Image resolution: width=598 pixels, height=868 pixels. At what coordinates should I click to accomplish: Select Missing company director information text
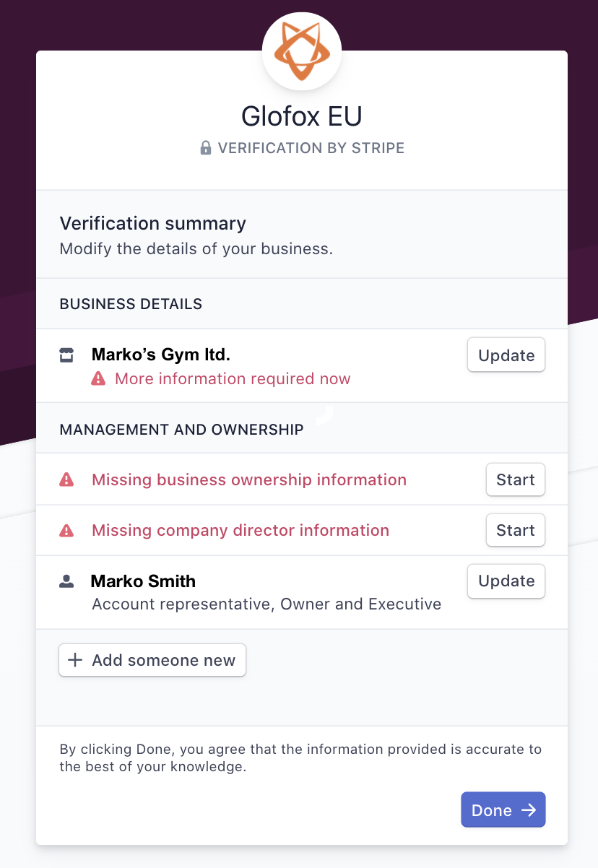point(240,530)
